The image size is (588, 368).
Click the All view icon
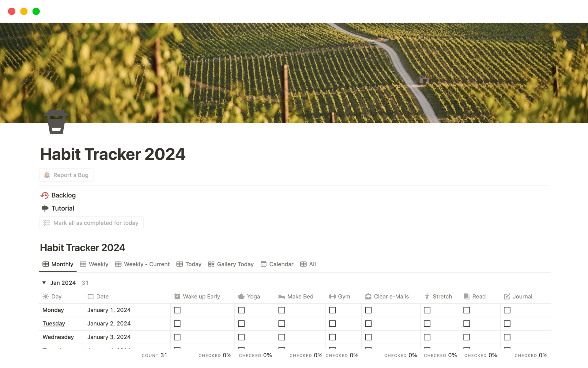coord(303,264)
